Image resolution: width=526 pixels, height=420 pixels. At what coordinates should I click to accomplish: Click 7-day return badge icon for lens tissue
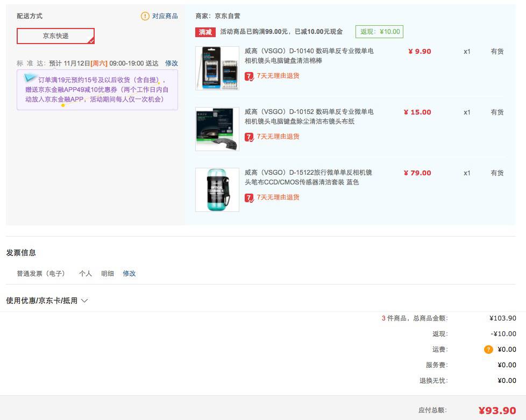pos(250,137)
